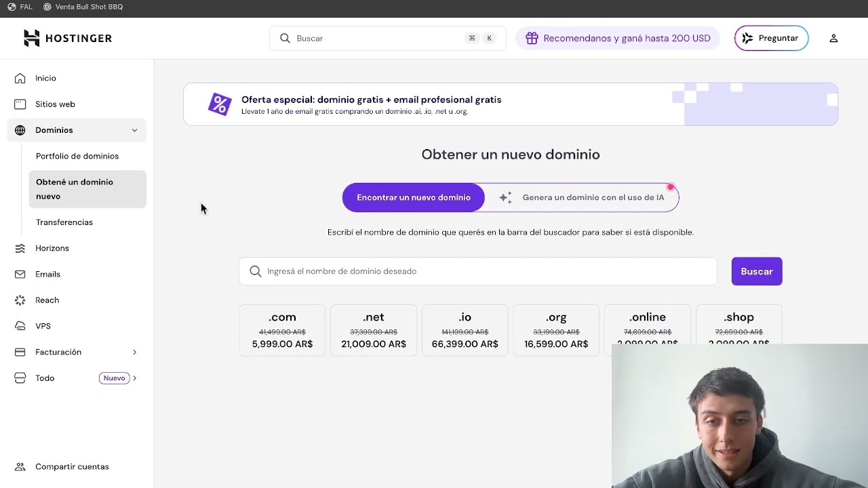Click the percent discount icon in offer banner
This screenshot has width=868, height=488.
tap(220, 104)
